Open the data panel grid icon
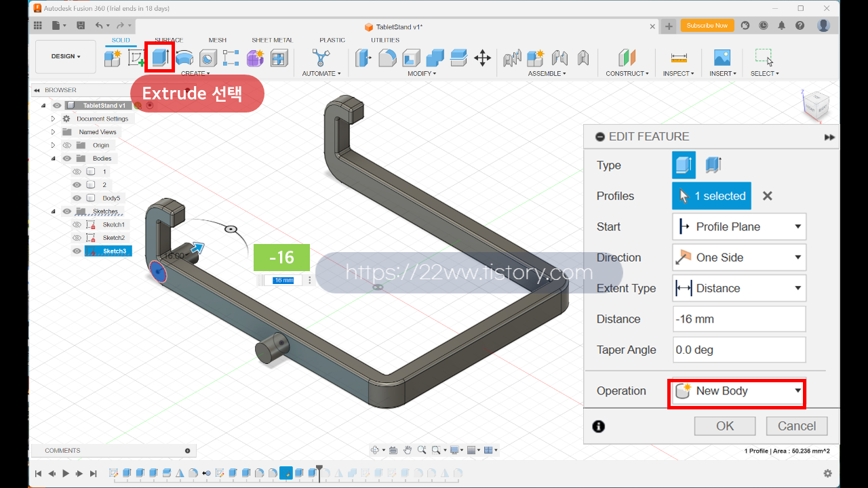 [x=39, y=26]
